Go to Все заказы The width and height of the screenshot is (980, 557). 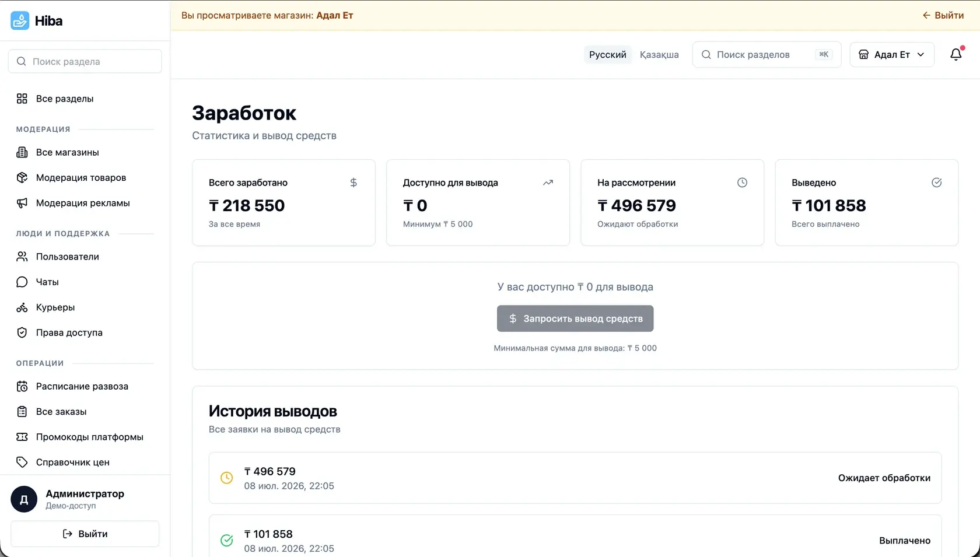(85, 411)
